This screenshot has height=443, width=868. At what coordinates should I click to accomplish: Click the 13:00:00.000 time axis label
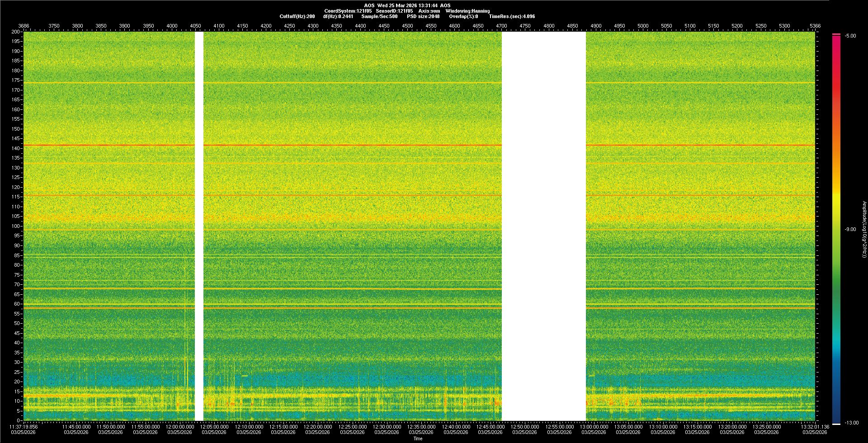(x=594, y=427)
